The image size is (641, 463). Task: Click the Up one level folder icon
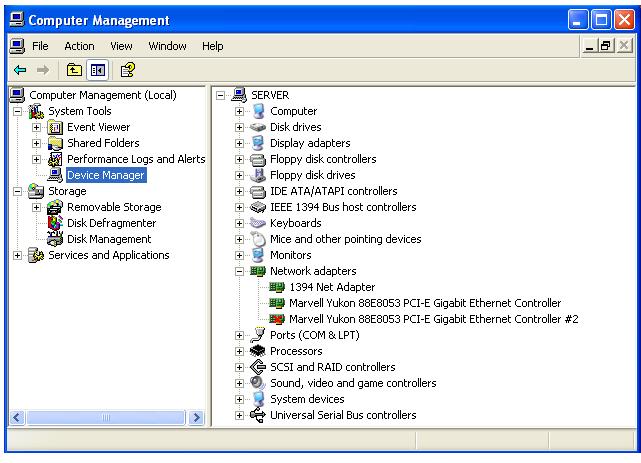click(x=74, y=70)
